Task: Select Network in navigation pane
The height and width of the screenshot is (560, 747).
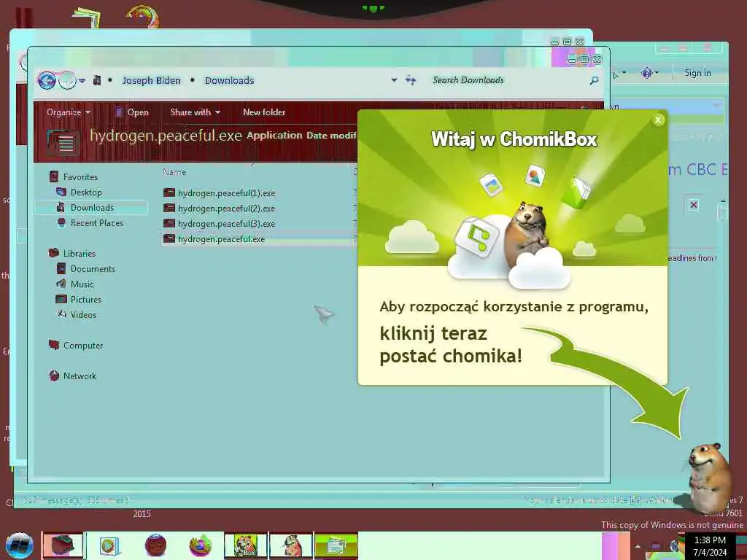Action: pos(73,376)
